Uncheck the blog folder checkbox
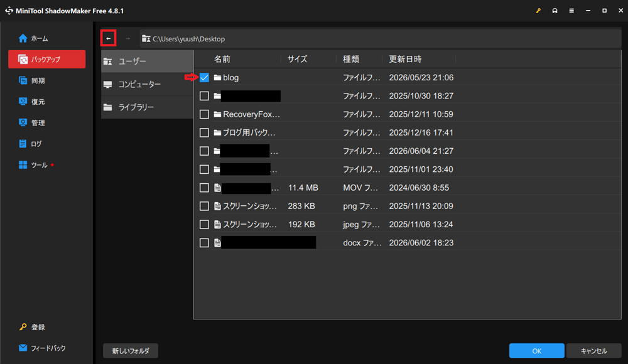This screenshot has width=628, height=364. click(204, 78)
